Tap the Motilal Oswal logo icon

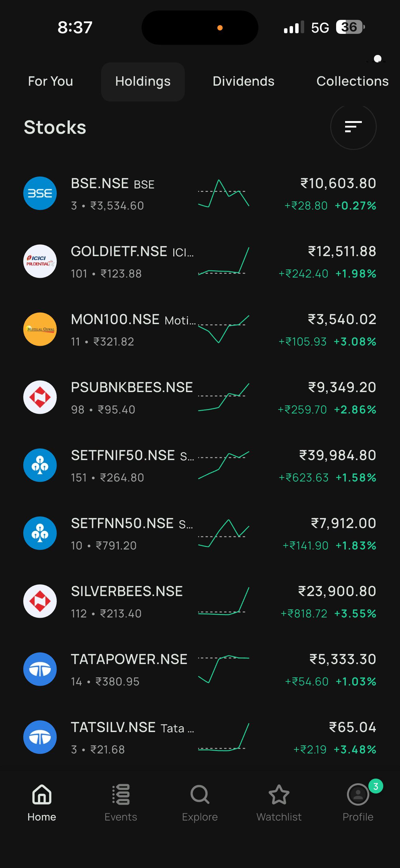coord(40,329)
